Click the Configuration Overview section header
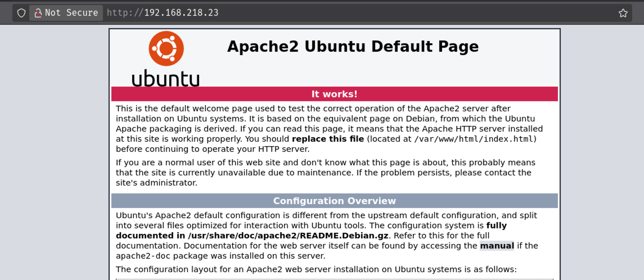Screen dimensions: 644x280 [334, 201]
